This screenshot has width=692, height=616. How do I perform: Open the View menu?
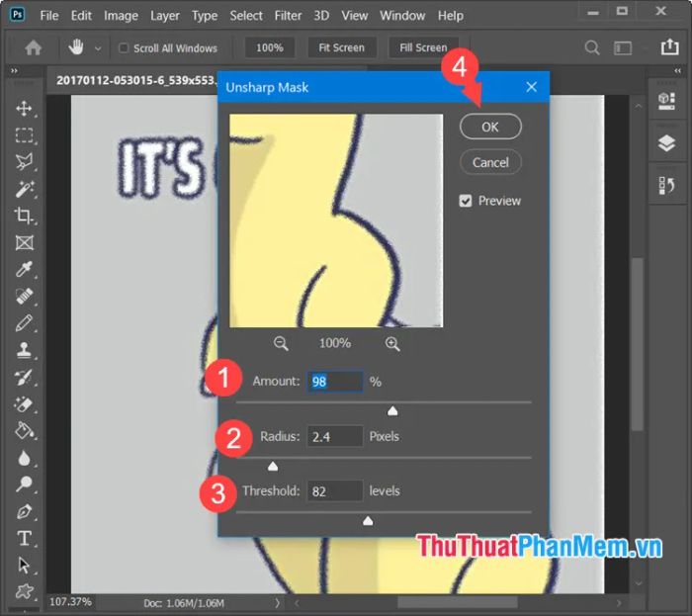(x=354, y=16)
